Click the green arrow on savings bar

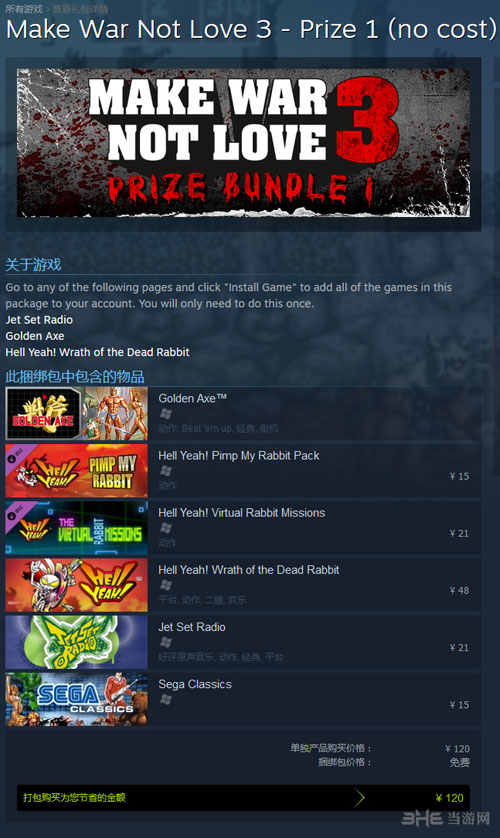359,798
